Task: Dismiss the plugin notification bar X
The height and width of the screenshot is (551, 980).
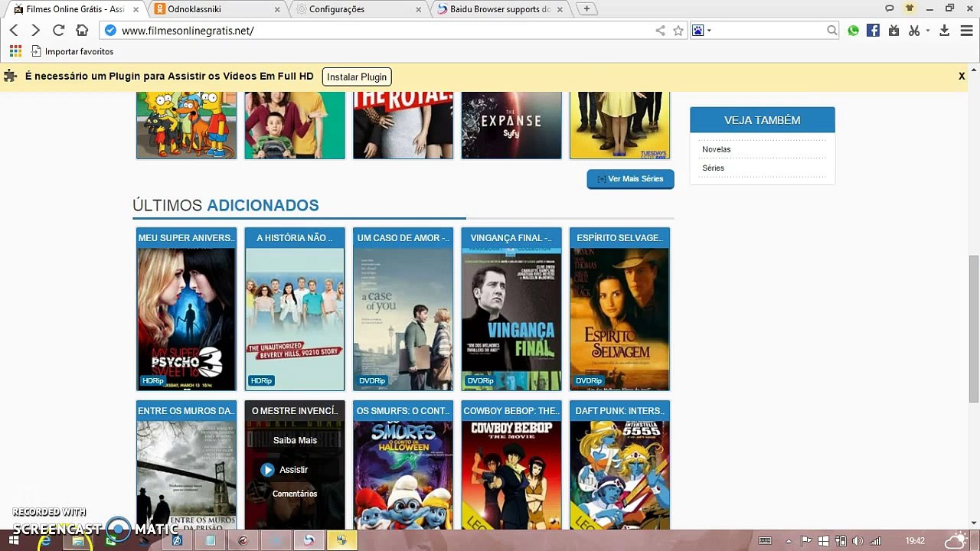Action: point(962,76)
